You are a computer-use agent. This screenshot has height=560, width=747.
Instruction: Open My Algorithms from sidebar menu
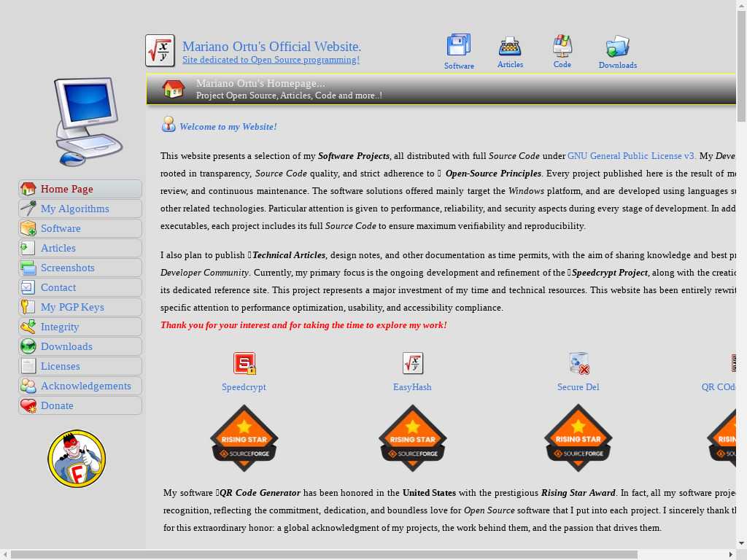click(x=80, y=209)
